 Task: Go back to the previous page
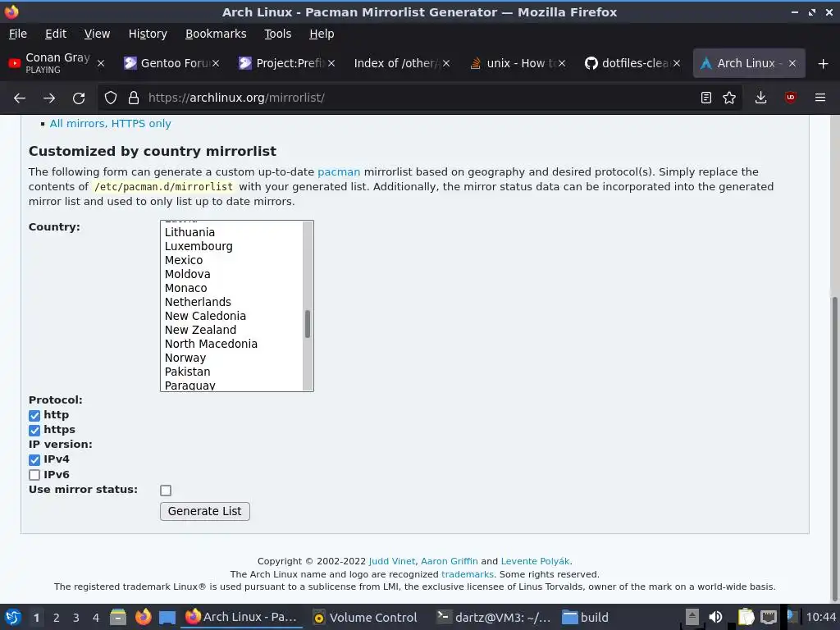[x=20, y=98]
